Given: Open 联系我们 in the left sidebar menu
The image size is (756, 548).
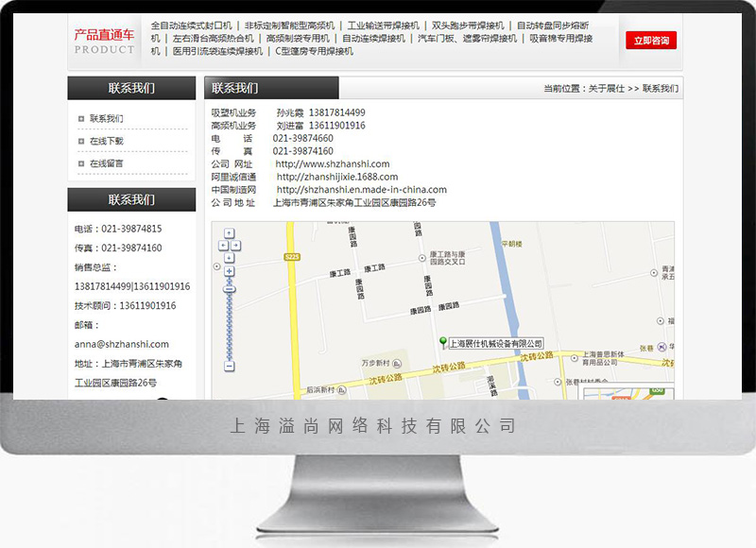Looking at the screenshot, I should pos(106,119).
